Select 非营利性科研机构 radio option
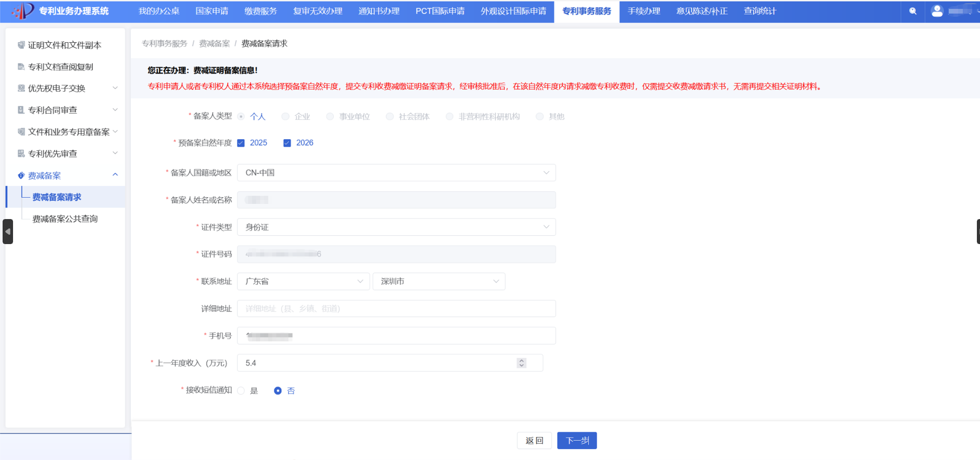980x460 pixels. point(450,116)
